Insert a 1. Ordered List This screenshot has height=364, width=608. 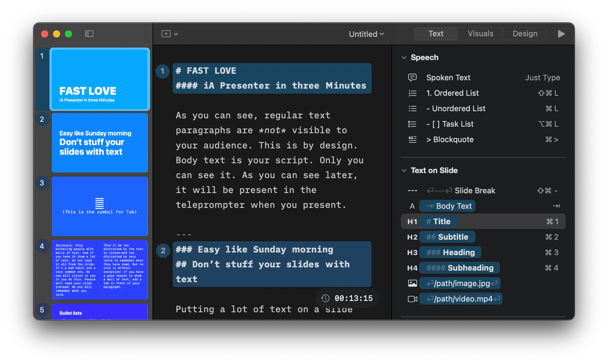point(483,93)
